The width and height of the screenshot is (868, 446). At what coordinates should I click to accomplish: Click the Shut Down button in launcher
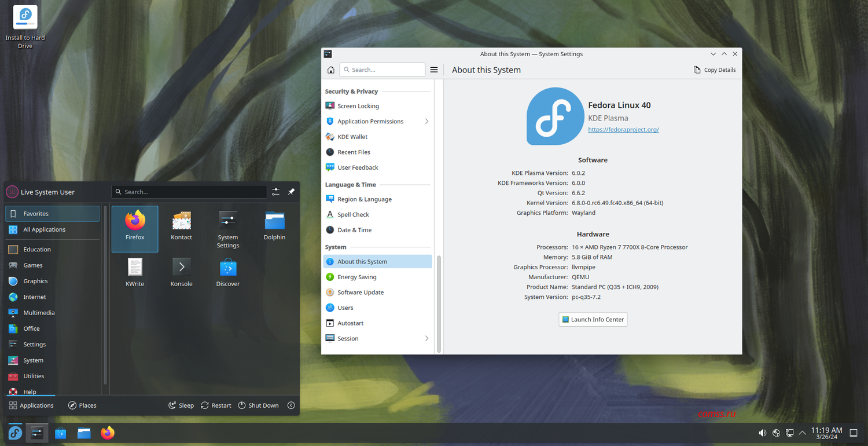[258, 405]
